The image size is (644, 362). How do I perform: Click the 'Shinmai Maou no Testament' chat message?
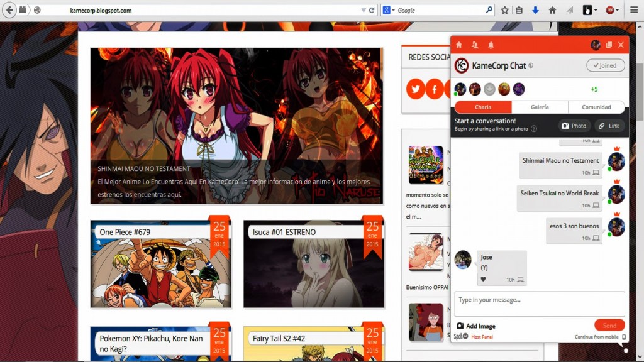click(560, 165)
